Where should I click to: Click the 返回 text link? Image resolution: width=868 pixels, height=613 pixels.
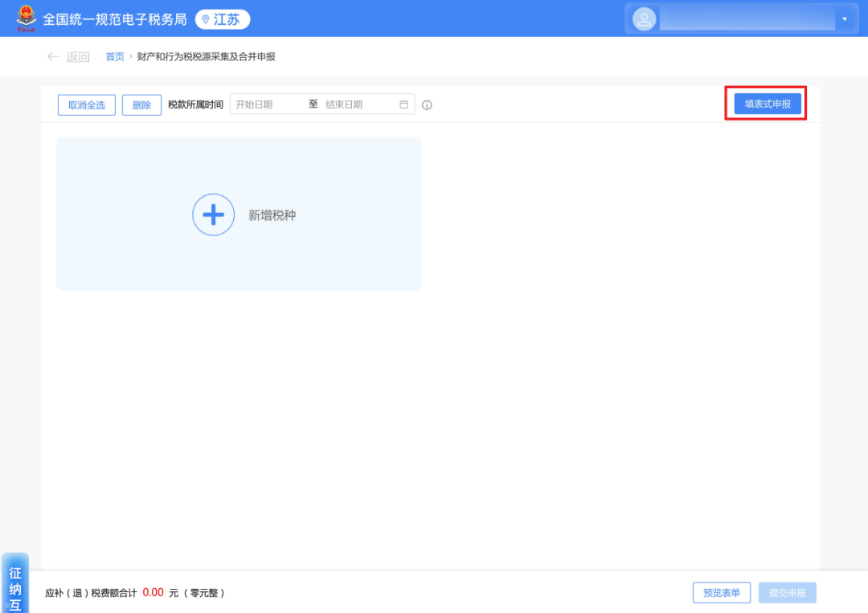click(x=77, y=56)
